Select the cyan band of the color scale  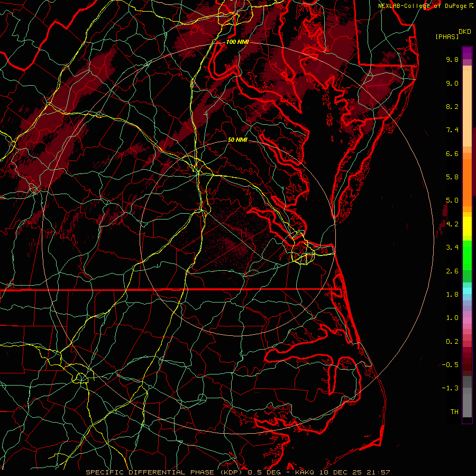click(x=467, y=291)
